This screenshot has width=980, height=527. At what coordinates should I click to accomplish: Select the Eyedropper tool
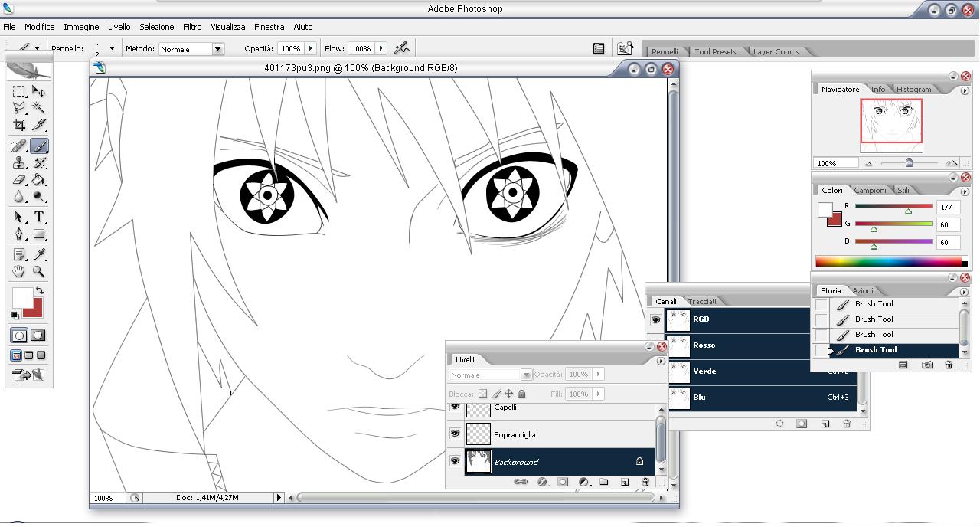click(38, 254)
